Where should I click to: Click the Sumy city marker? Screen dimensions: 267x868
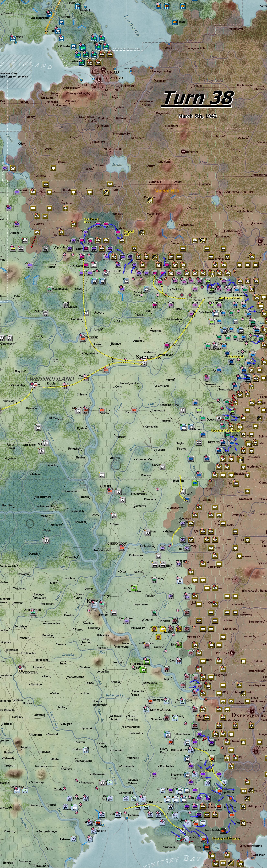point(236,579)
